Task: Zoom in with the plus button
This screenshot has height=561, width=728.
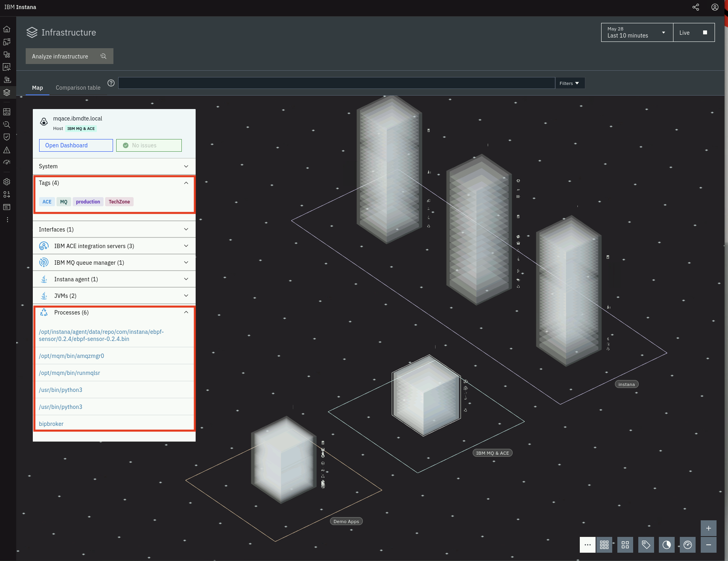Action: [x=709, y=528]
